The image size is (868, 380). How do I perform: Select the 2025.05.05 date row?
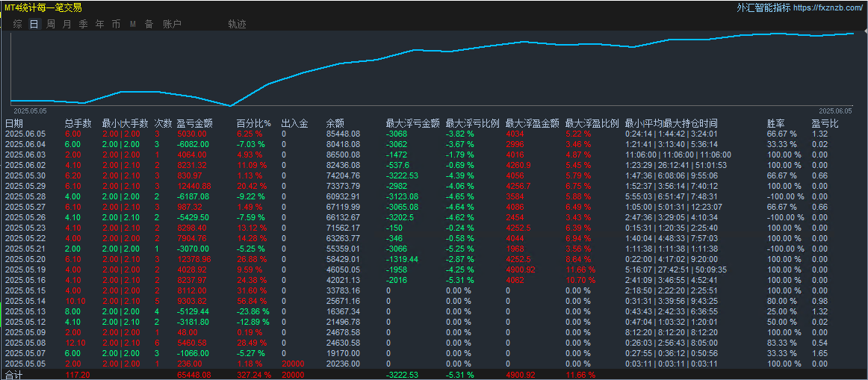[25, 364]
